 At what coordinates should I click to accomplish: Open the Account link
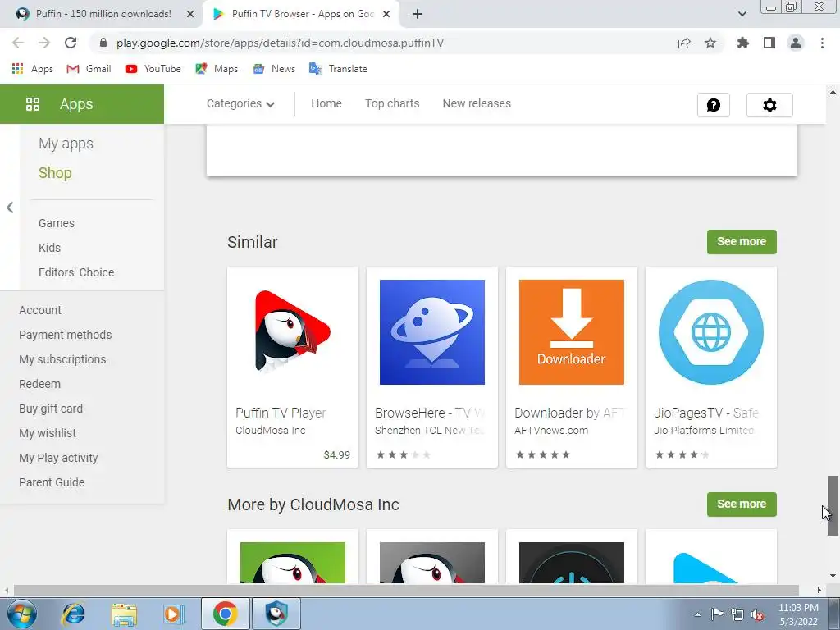click(39, 310)
